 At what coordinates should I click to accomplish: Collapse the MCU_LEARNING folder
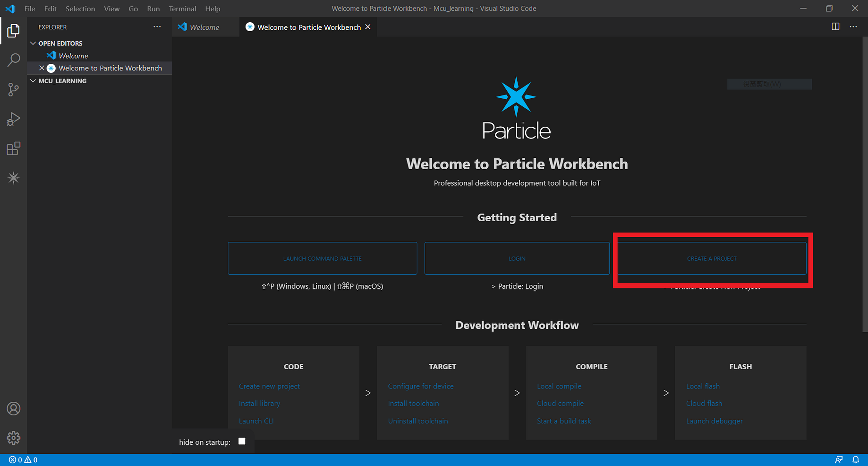(x=33, y=80)
